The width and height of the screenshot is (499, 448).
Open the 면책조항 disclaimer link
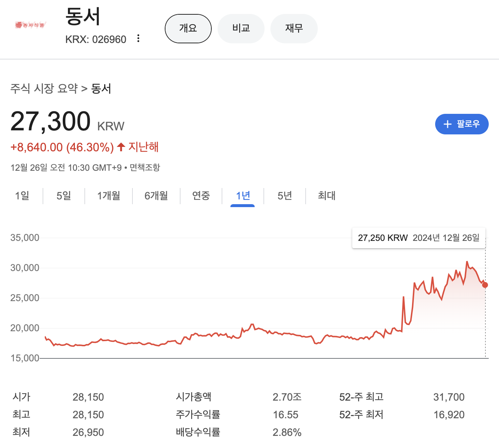click(x=145, y=168)
